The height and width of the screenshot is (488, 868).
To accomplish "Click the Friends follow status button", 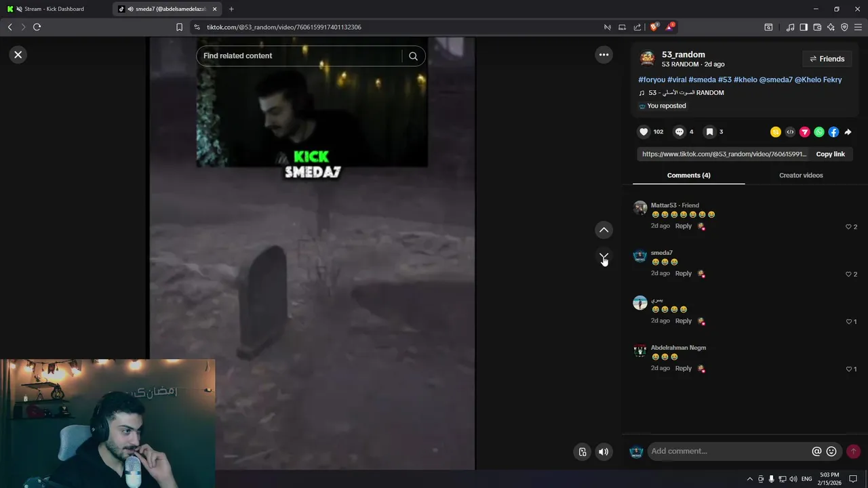I will tap(827, 59).
